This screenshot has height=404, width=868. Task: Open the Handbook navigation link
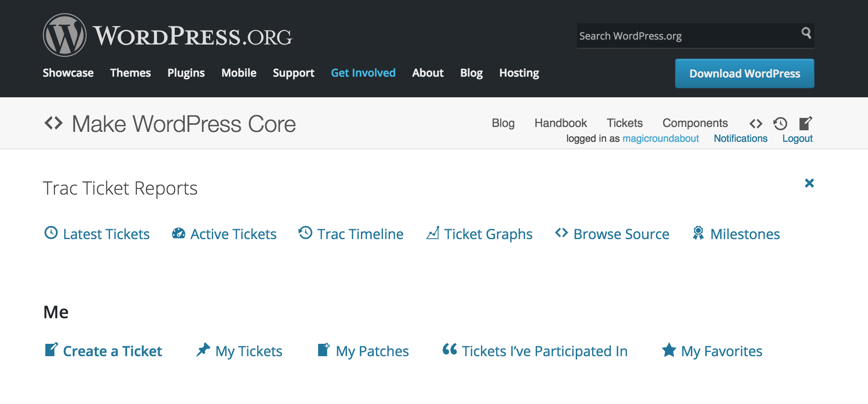(561, 123)
